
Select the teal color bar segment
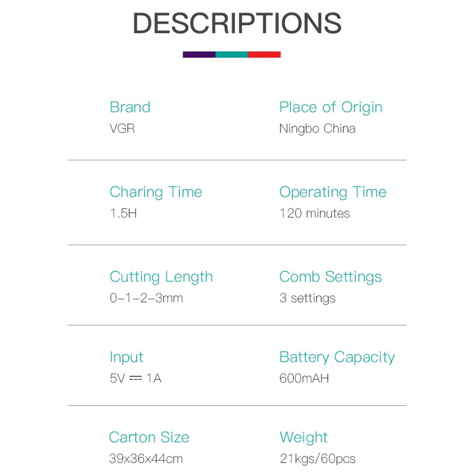(232, 54)
